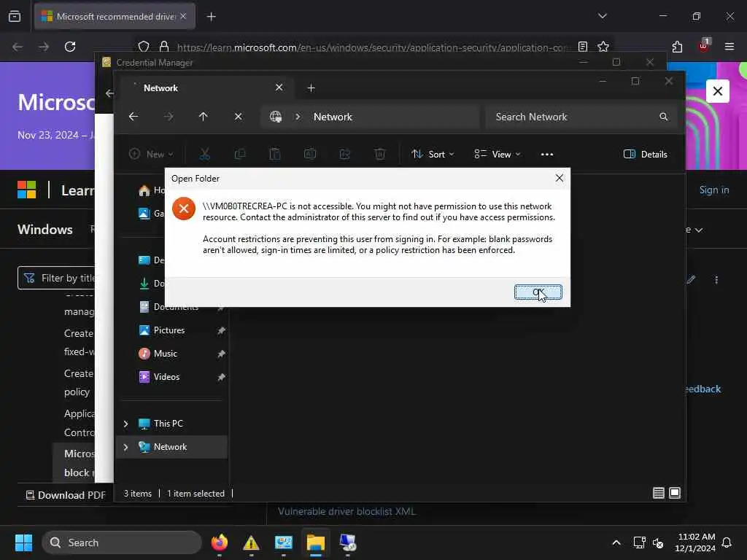Click the taskbar Search box
747x560 pixels.
point(122,542)
